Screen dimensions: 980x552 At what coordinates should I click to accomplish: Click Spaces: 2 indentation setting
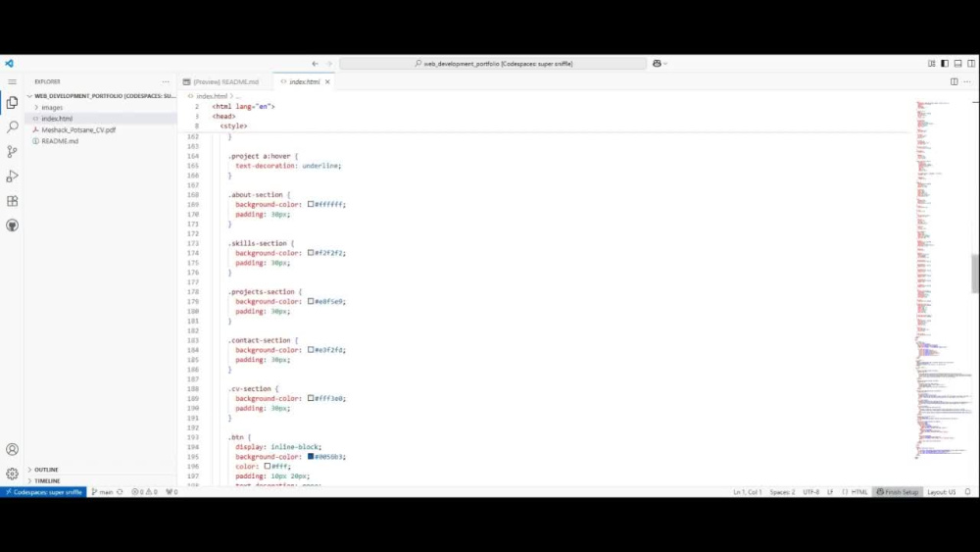pyautogui.click(x=782, y=492)
